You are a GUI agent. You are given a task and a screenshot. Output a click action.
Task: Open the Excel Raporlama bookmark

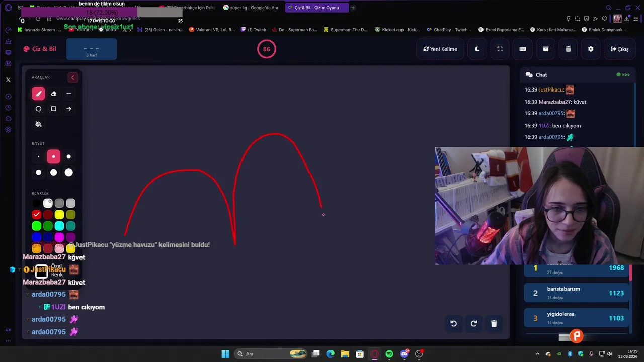click(x=502, y=30)
